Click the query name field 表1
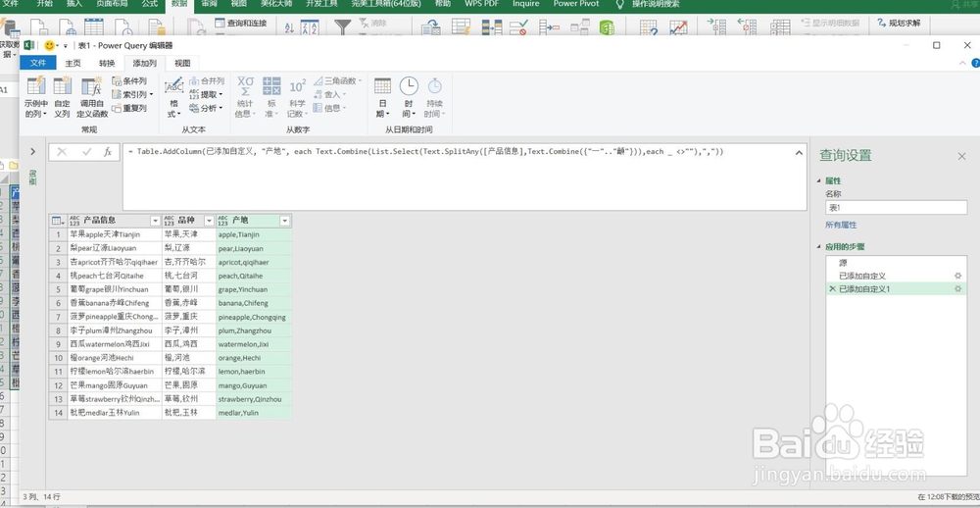The height and width of the screenshot is (508, 980). 896,207
